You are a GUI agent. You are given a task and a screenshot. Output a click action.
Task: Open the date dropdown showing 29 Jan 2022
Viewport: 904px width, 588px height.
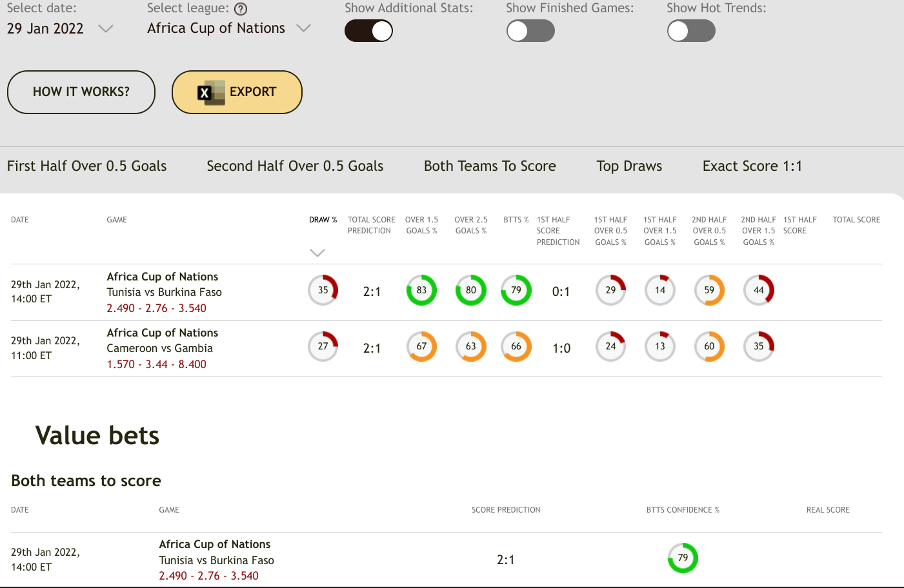(x=60, y=29)
